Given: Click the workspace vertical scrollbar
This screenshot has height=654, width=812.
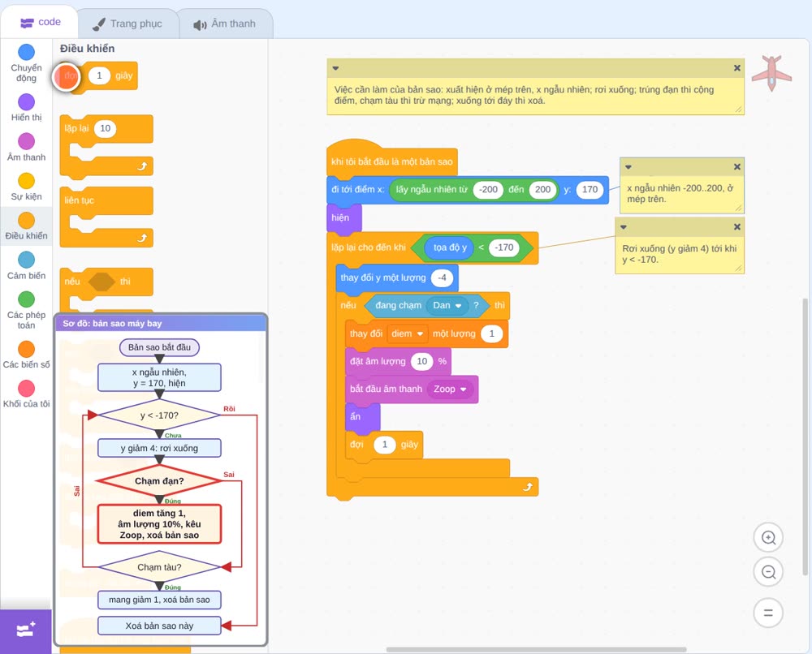Looking at the screenshot, I should click(x=805, y=437).
